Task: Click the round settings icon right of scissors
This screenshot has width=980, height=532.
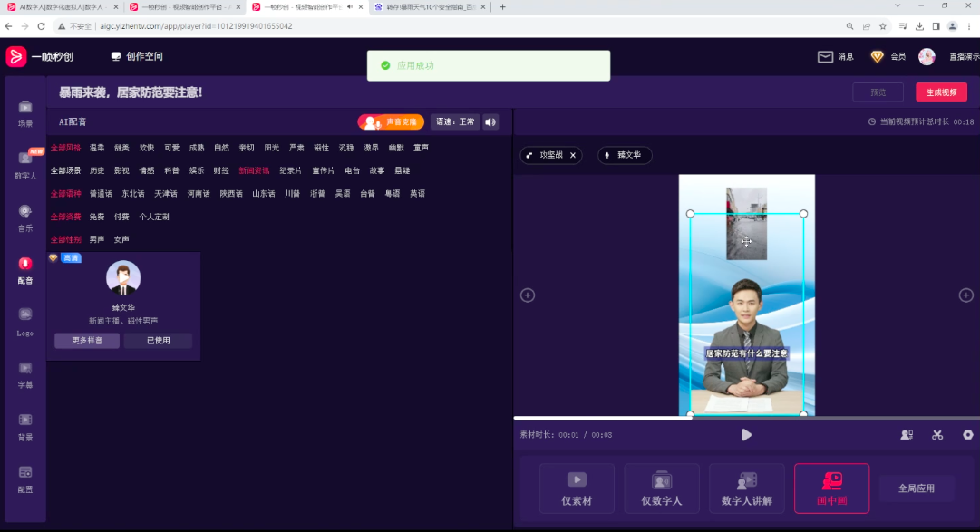Action: (967, 434)
